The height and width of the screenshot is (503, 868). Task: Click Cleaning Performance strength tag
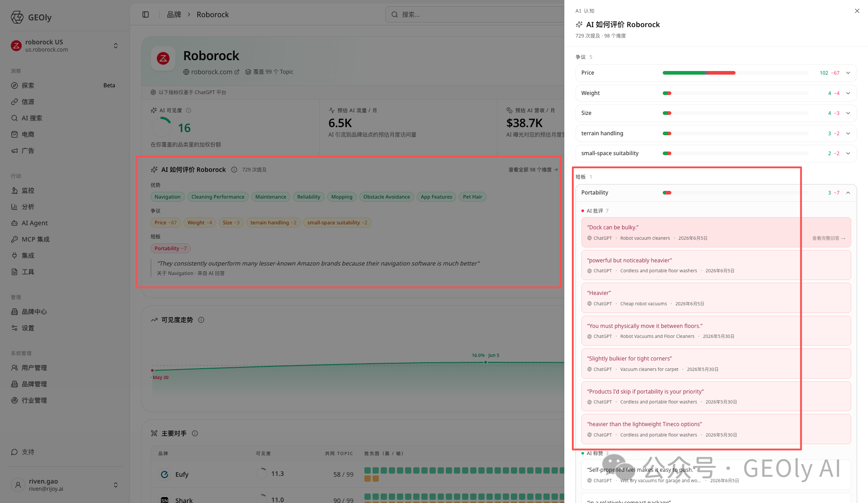[218, 197]
